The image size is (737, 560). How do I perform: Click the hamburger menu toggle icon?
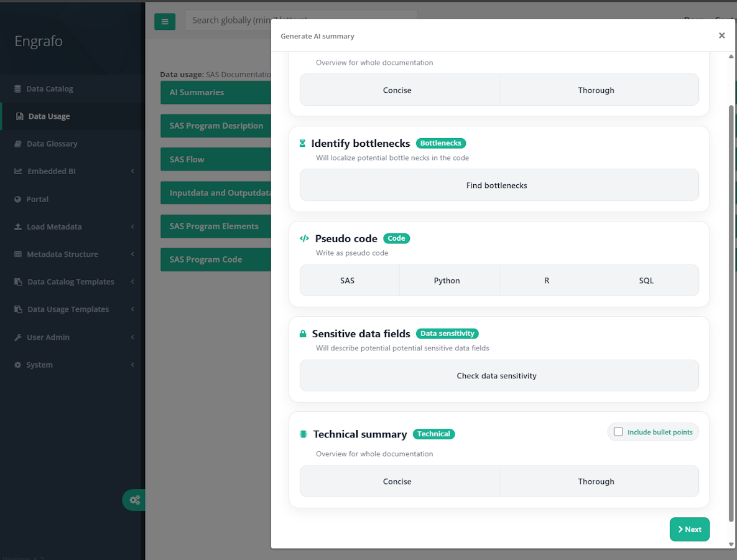point(165,21)
